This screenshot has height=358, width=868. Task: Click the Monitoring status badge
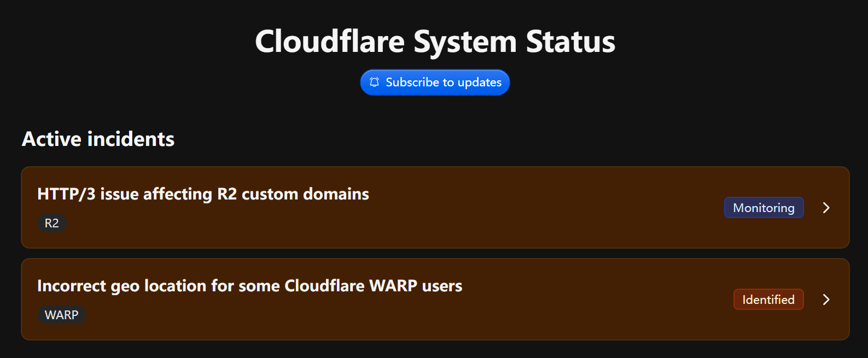pyautogui.click(x=764, y=208)
